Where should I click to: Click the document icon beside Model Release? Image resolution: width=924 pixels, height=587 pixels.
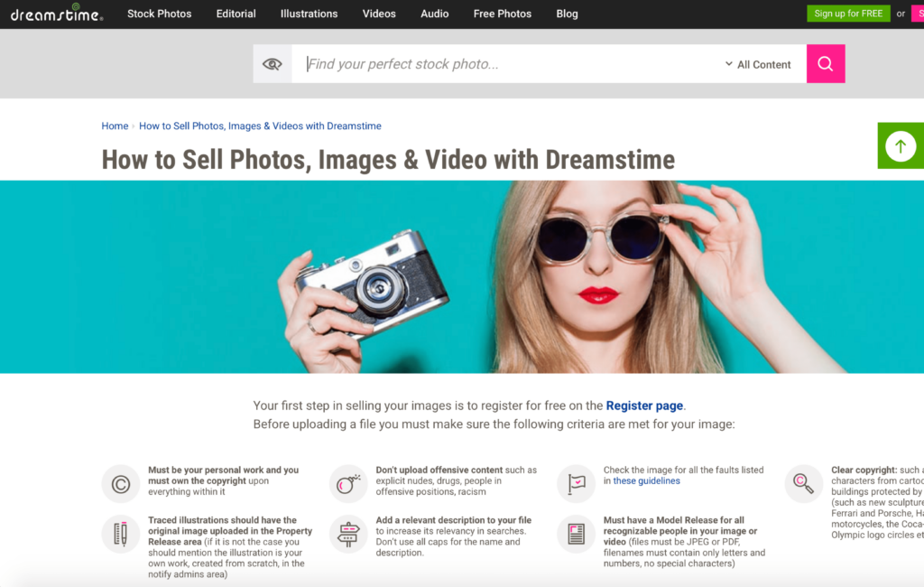pyautogui.click(x=577, y=534)
